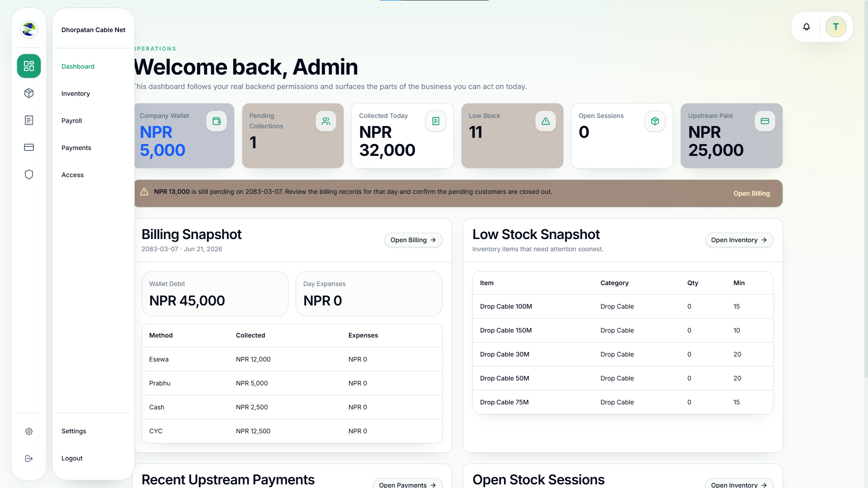868x488 pixels.
Task: Open the Payments card icon in sidebar
Action: tap(29, 147)
